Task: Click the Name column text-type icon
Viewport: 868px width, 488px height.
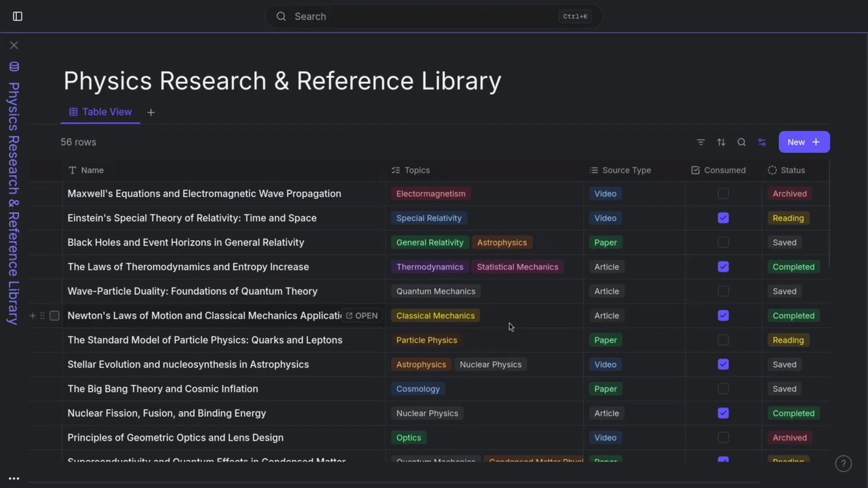Action: tap(73, 170)
